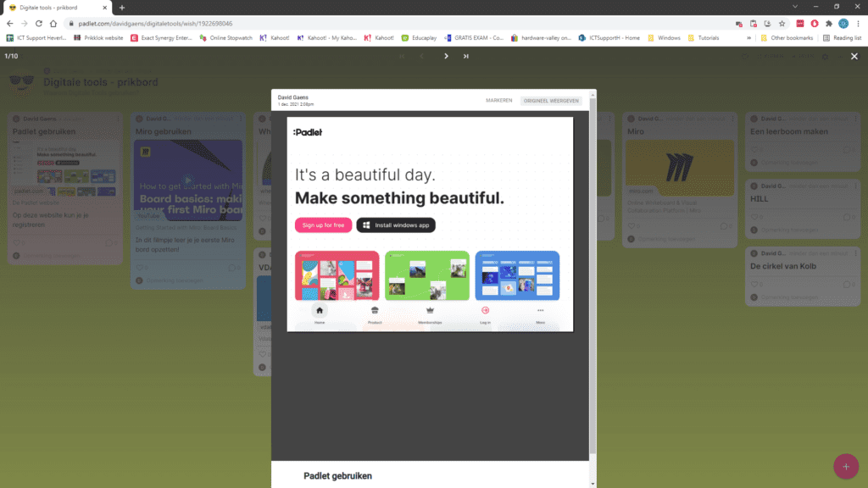Open the Miro card with yellow logo

click(680, 168)
